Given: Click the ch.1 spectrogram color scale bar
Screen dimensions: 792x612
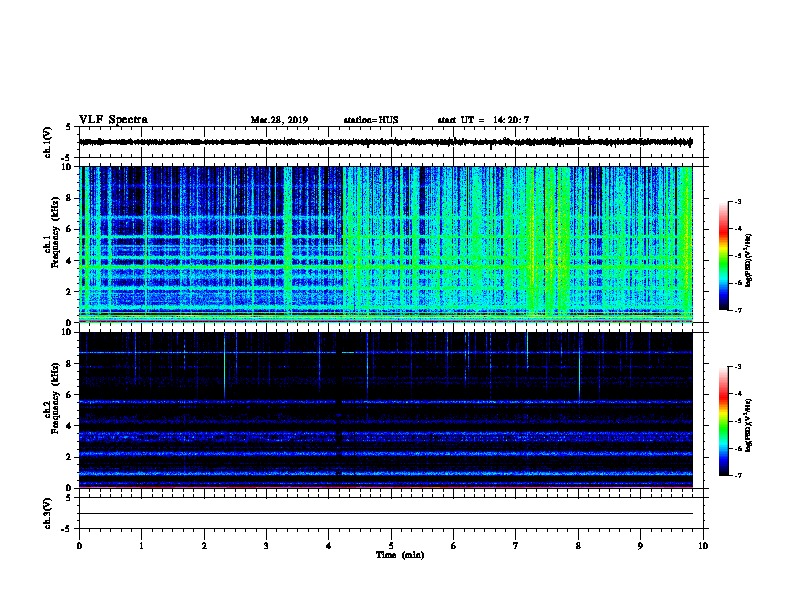Looking at the screenshot, I should (x=724, y=256).
